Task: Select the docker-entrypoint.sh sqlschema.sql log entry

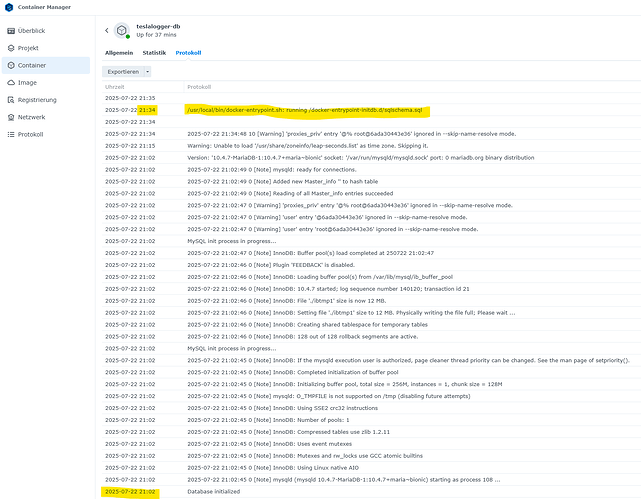Action: click(x=371, y=110)
